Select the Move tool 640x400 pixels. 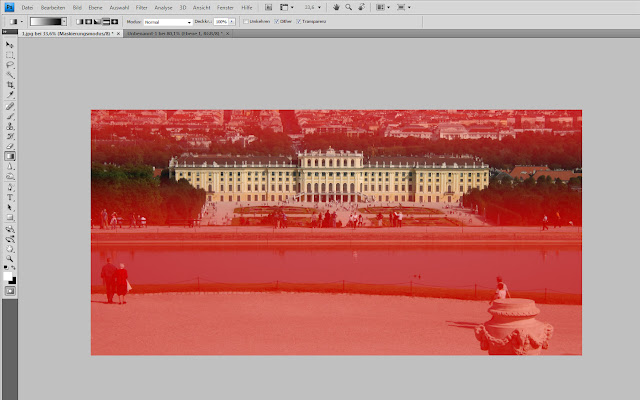point(10,44)
